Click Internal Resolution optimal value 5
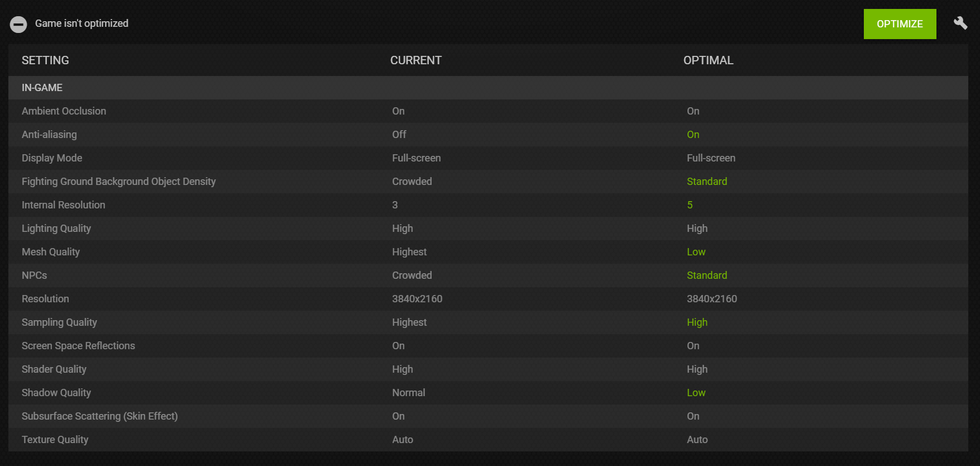 [690, 205]
